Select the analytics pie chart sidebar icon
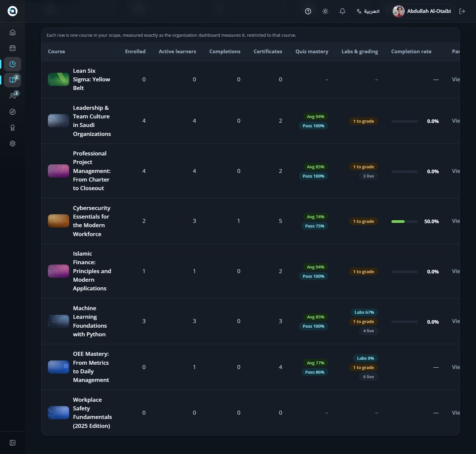Image resolution: width=476 pixels, height=454 pixels. (x=13, y=64)
